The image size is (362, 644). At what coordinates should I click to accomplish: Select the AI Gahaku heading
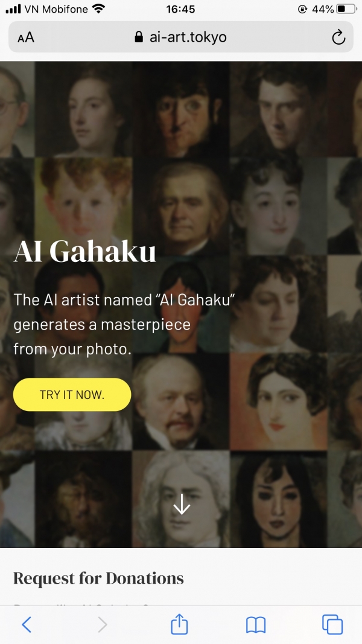pos(85,251)
